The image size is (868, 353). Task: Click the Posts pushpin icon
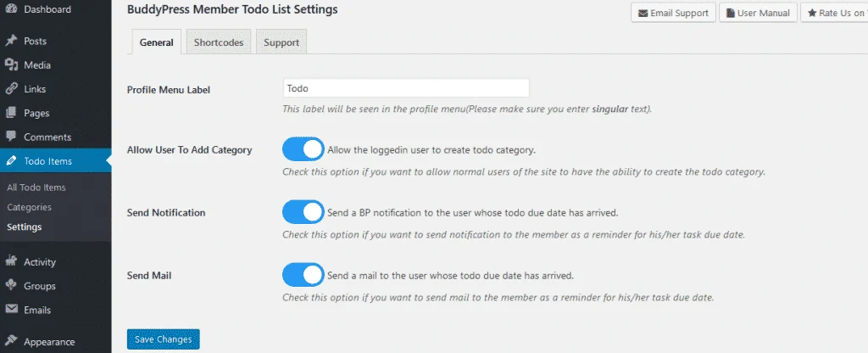pos(11,41)
